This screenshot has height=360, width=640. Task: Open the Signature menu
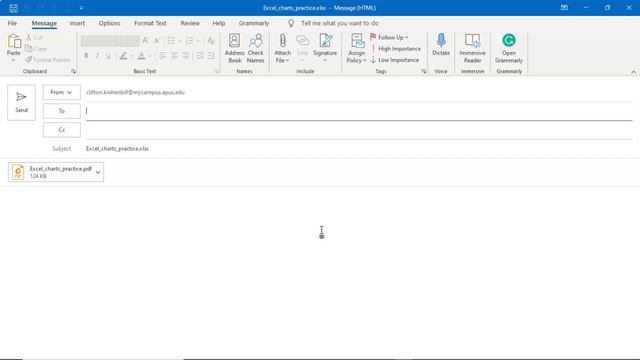(325, 48)
